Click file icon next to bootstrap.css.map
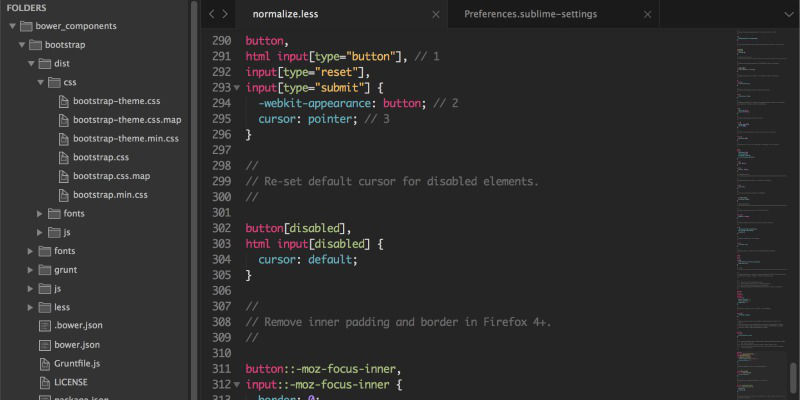Image resolution: width=800 pixels, height=400 pixels. pyautogui.click(x=63, y=177)
